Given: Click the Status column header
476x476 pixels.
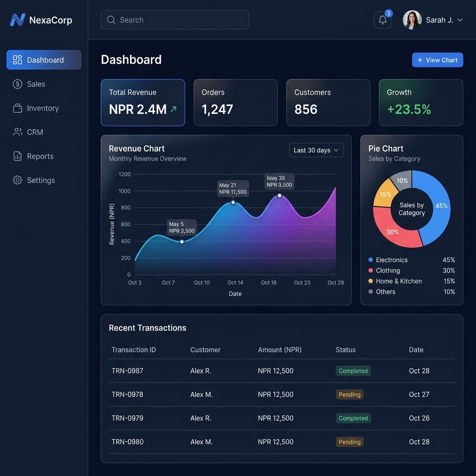Looking at the screenshot, I should [345, 350].
